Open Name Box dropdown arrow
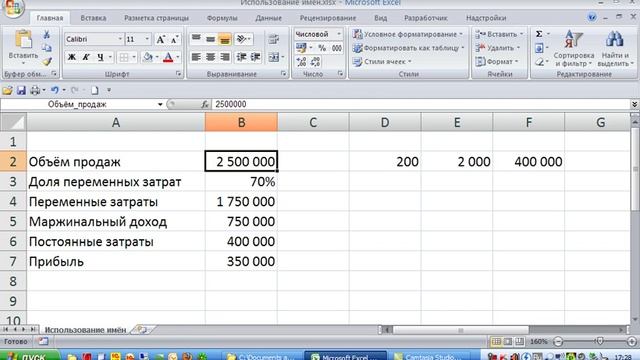 click(160, 104)
